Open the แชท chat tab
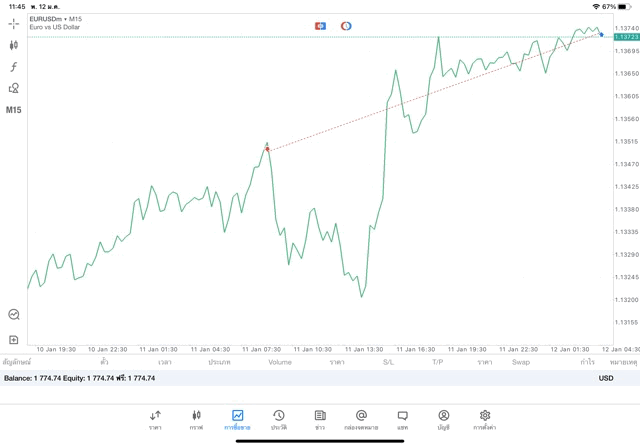 [x=402, y=419]
